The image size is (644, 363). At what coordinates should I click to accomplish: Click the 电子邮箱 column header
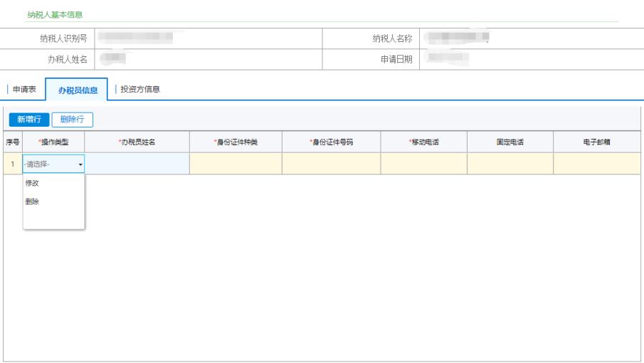[596, 142]
